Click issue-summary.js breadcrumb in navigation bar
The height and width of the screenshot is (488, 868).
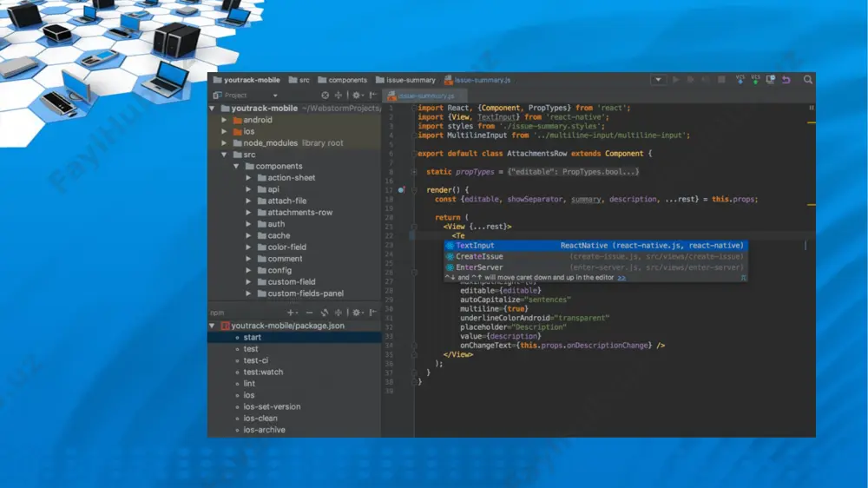[x=477, y=80]
